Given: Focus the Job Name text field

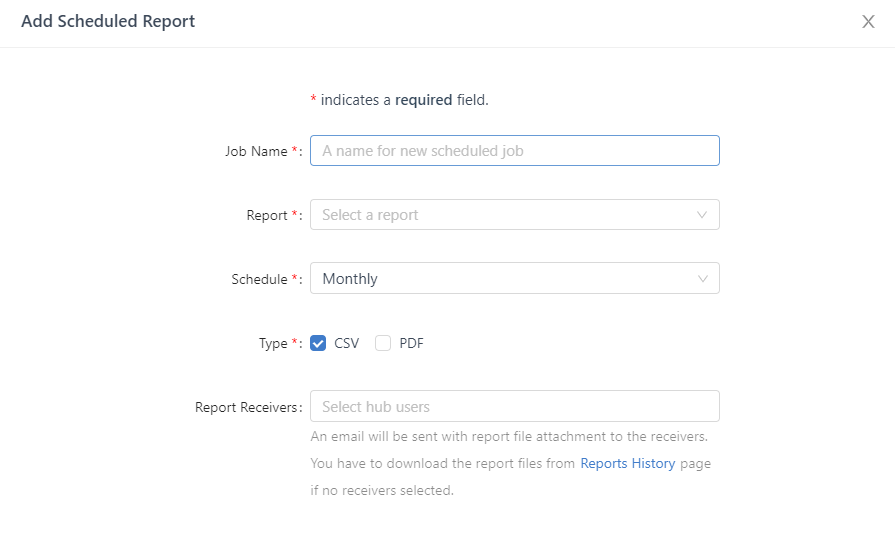Looking at the screenshot, I should pos(514,151).
